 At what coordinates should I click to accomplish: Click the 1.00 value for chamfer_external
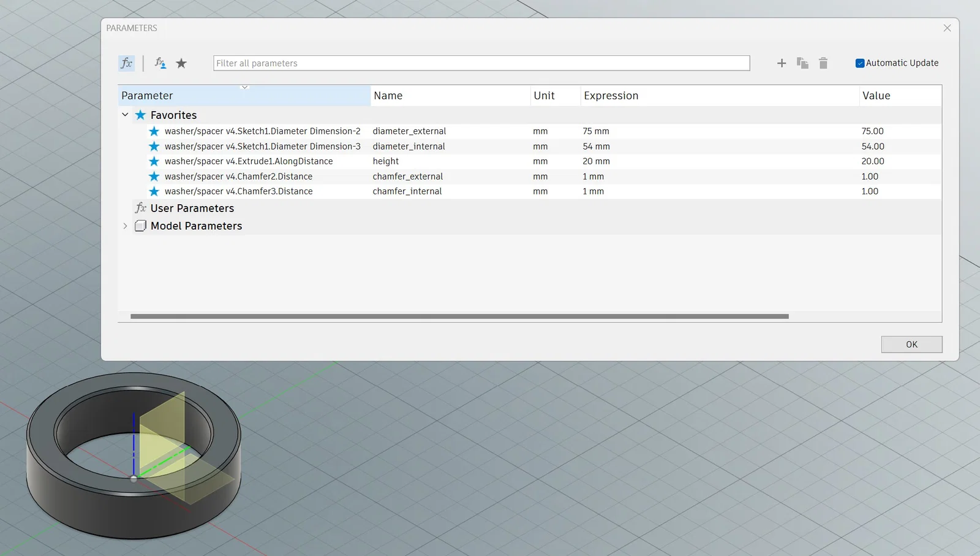point(870,177)
